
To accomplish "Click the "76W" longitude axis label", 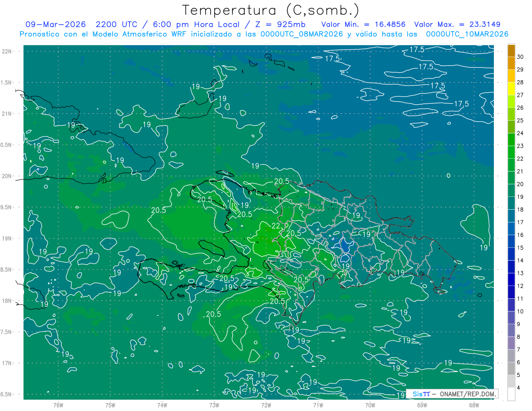I will pos(58,405).
